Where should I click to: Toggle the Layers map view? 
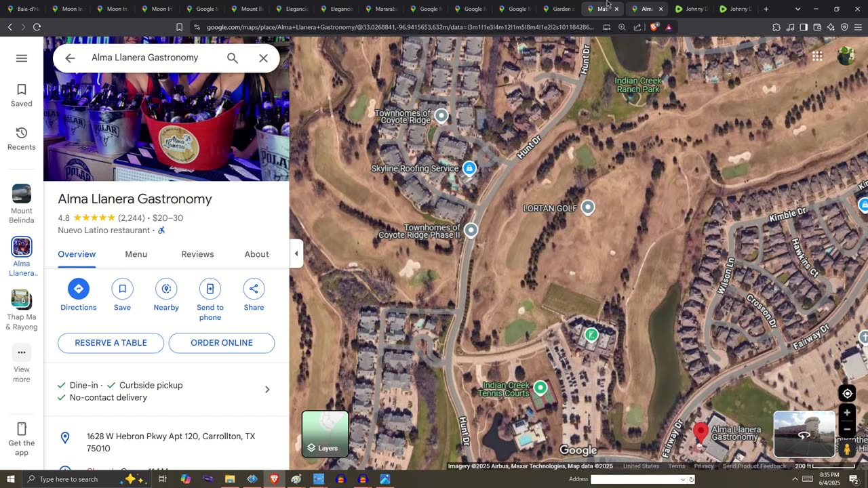coord(325,434)
